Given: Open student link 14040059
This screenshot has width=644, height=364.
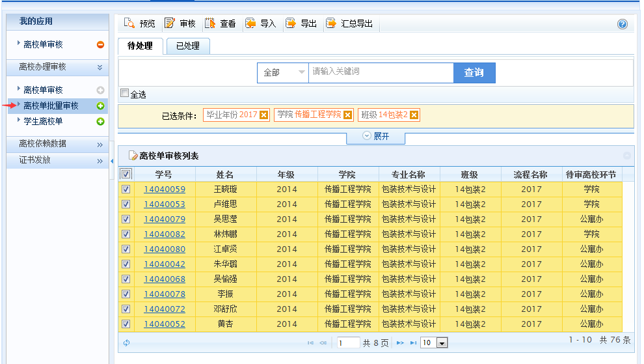Looking at the screenshot, I should click(165, 189).
